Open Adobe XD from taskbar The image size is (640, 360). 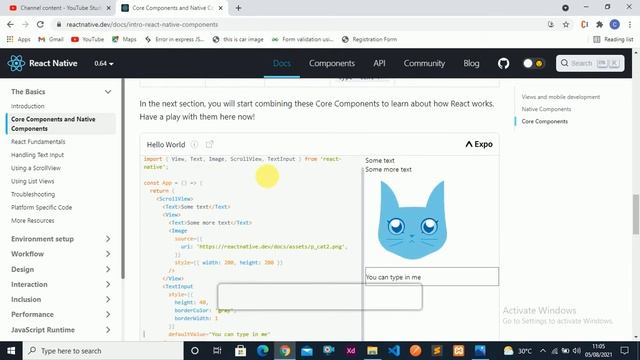[351, 351]
